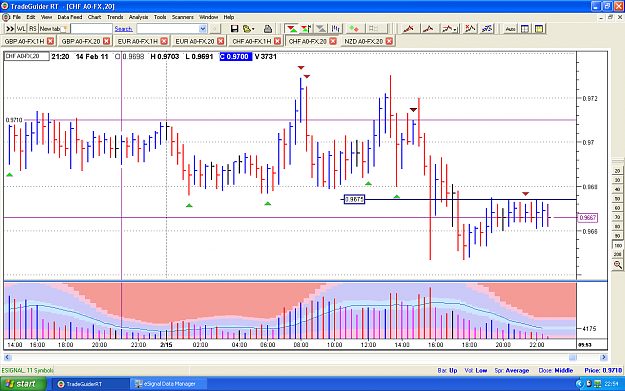Image resolution: width=625 pixels, height=391 pixels.
Task: Click the Save floppy disk icon
Action: 234,29
